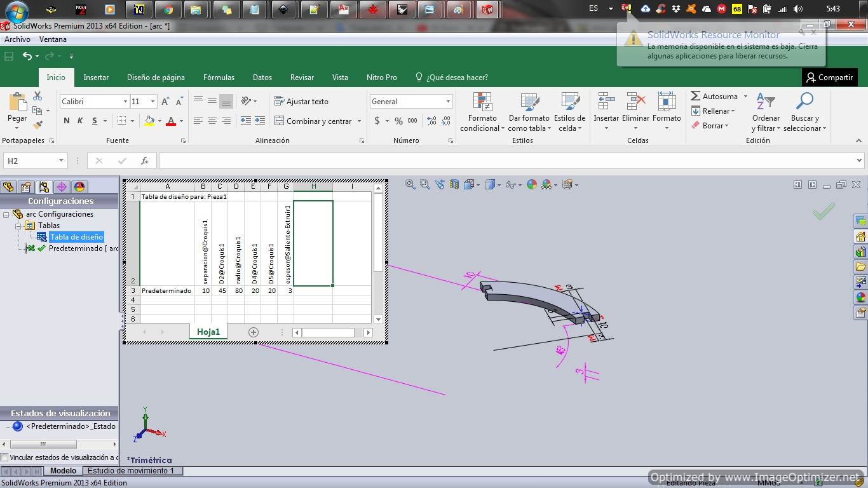Screen dimensions: 868x488
Task: Select the Previous View icon
Action: pos(439,184)
